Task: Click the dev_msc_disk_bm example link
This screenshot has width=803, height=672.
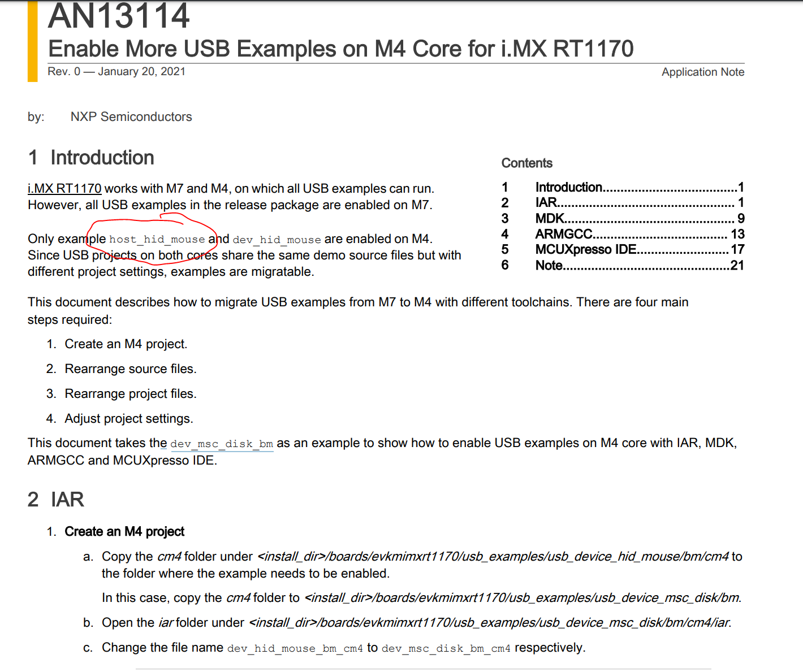Action: (x=222, y=444)
